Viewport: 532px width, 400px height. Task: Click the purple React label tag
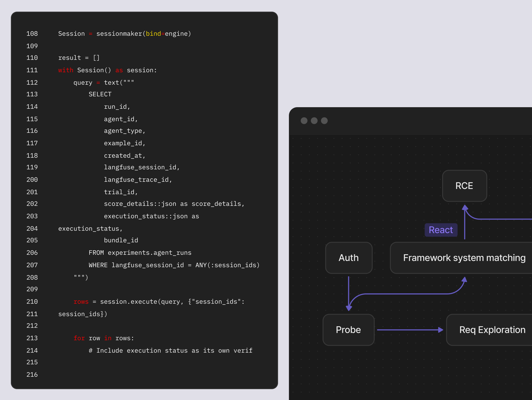[441, 230]
